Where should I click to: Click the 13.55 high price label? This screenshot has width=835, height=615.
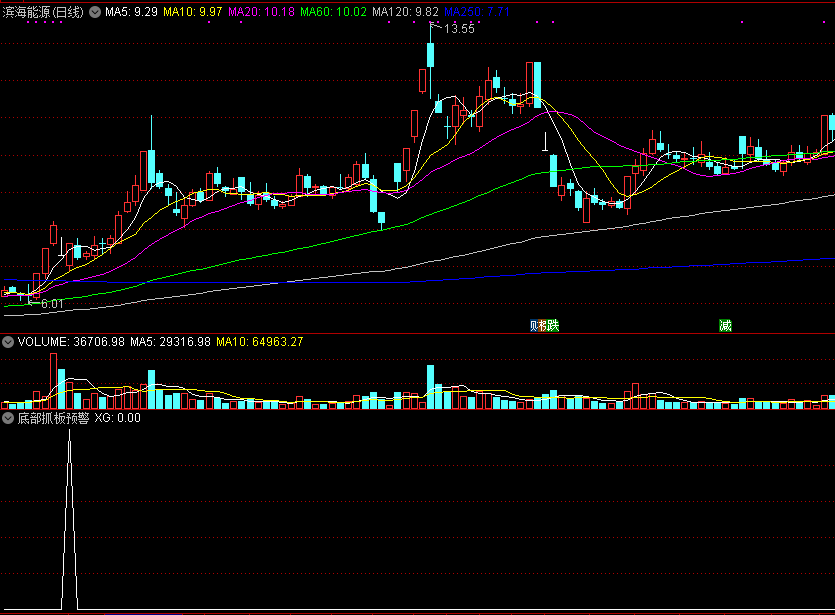click(x=459, y=29)
